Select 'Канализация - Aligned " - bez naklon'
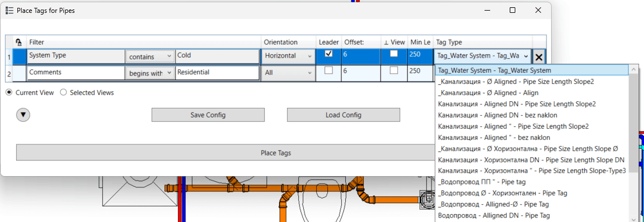Viewport: 644px width, 222px height. click(532, 138)
